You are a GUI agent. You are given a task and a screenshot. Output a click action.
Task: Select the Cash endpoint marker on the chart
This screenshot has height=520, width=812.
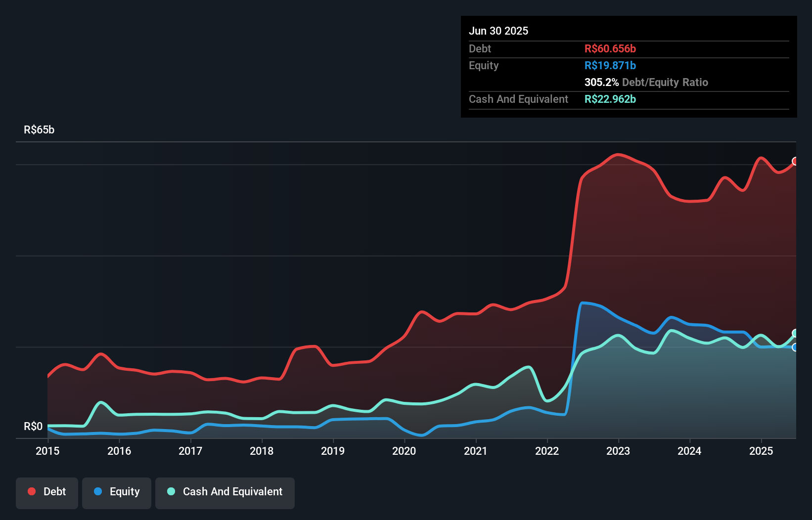[795, 333]
